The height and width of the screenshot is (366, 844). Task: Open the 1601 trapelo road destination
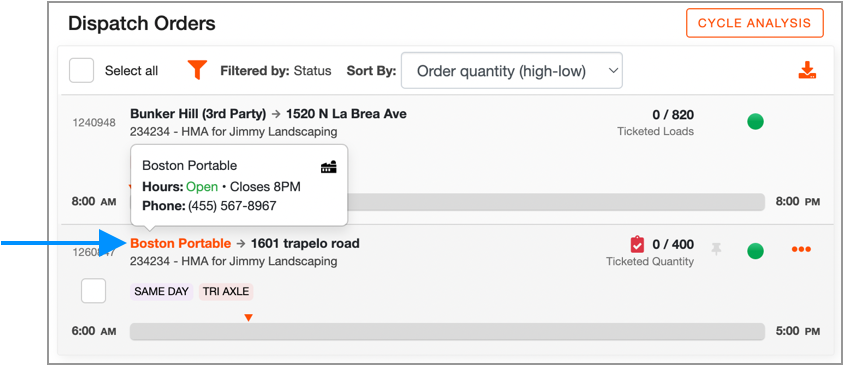(305, 243)
